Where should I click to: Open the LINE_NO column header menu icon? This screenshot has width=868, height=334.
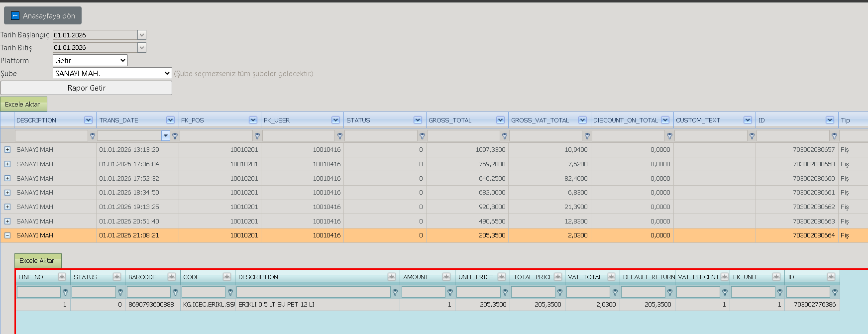(x=62, y=277)
